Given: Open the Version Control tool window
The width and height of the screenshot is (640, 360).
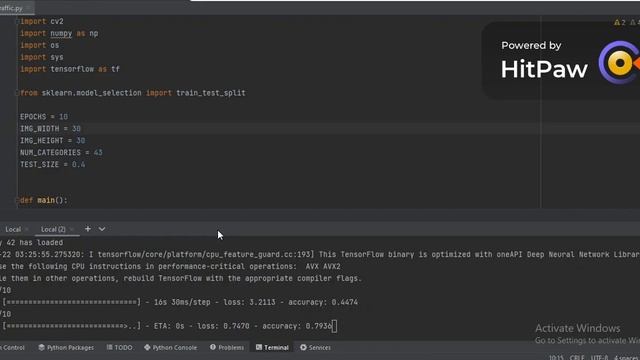Looking at the screenshot, I should point(12,348).
